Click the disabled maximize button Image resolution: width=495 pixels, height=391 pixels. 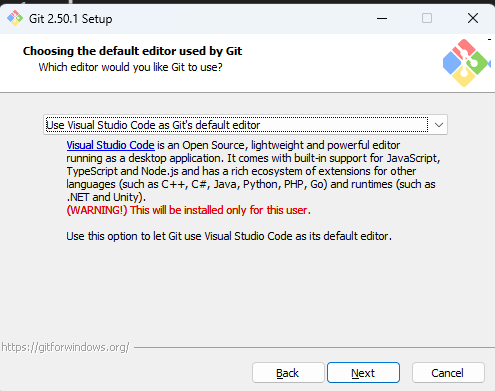427,18
